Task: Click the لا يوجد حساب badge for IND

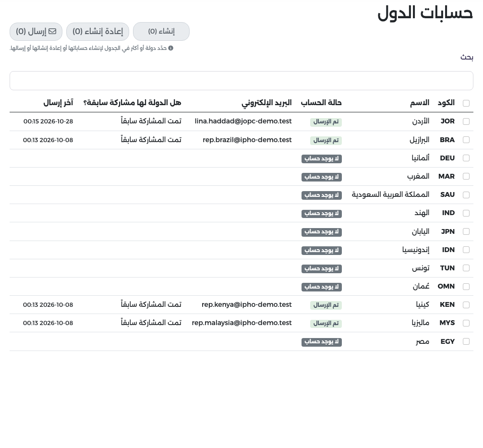Action: (x=322, y=214)
